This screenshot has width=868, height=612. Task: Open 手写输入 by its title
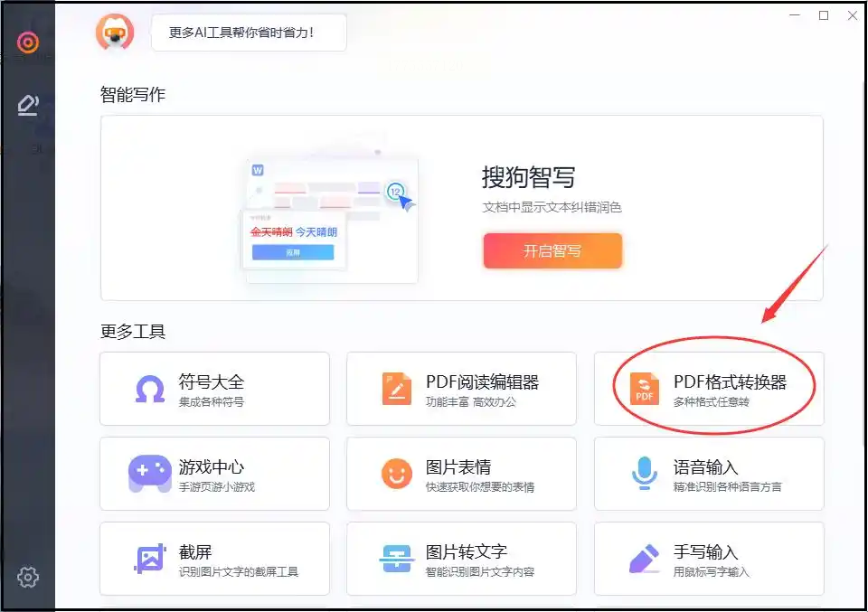click(x=706, y=551)
